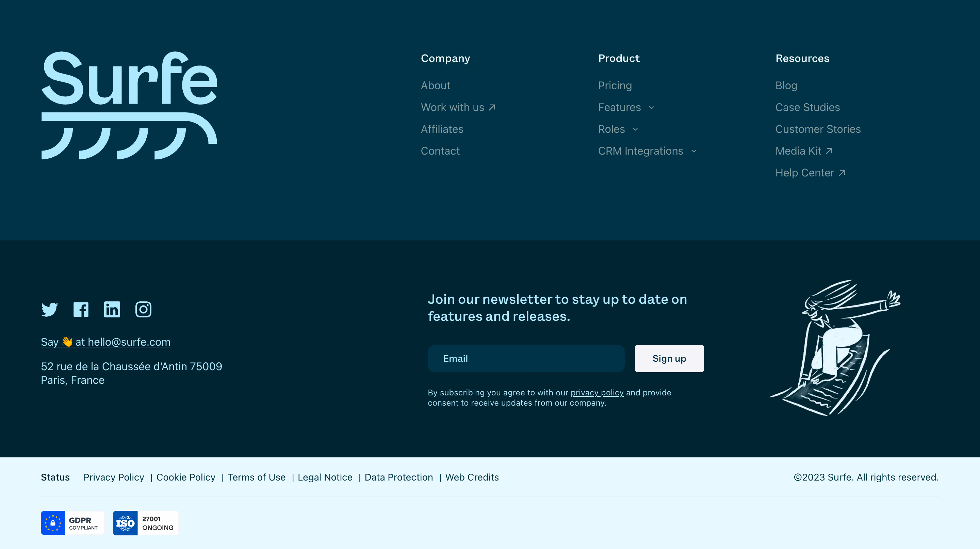Open Customer Stories

click(x=818, y=129)
